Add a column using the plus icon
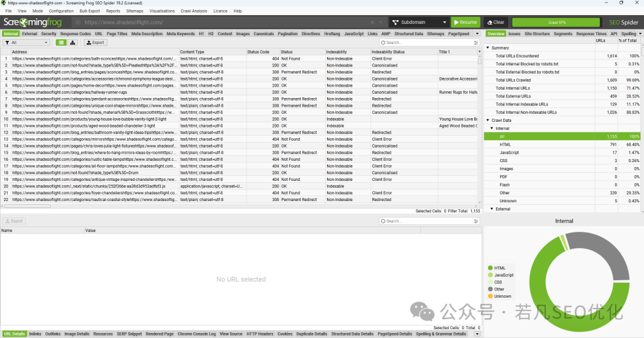The image size is (644, 338). pos(479,52)
